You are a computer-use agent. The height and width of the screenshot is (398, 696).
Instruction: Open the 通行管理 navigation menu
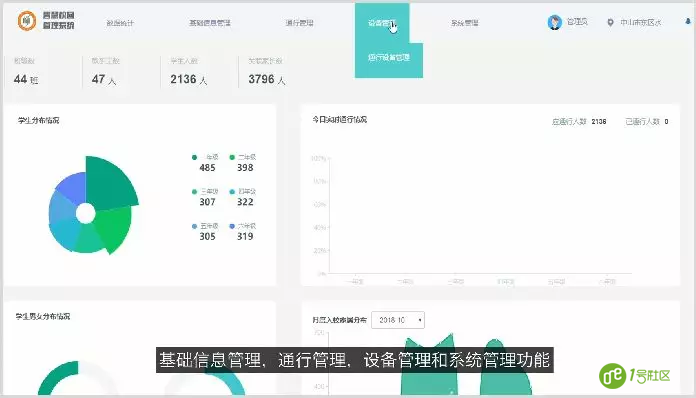tap(300, 23)
